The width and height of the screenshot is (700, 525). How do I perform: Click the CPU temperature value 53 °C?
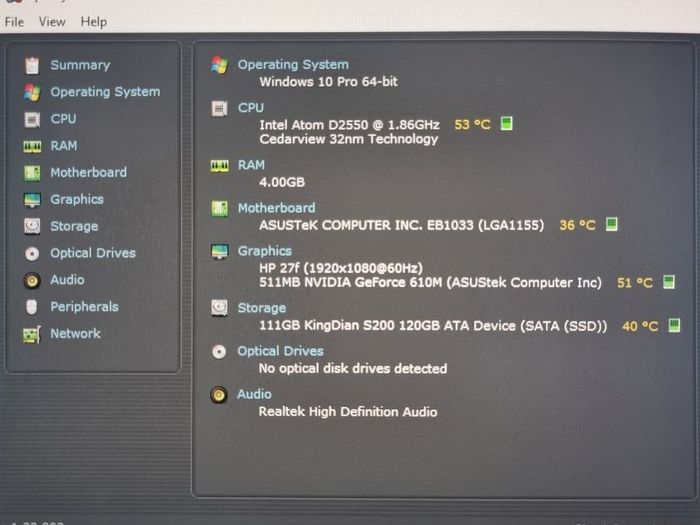click(x=472, y=125)
